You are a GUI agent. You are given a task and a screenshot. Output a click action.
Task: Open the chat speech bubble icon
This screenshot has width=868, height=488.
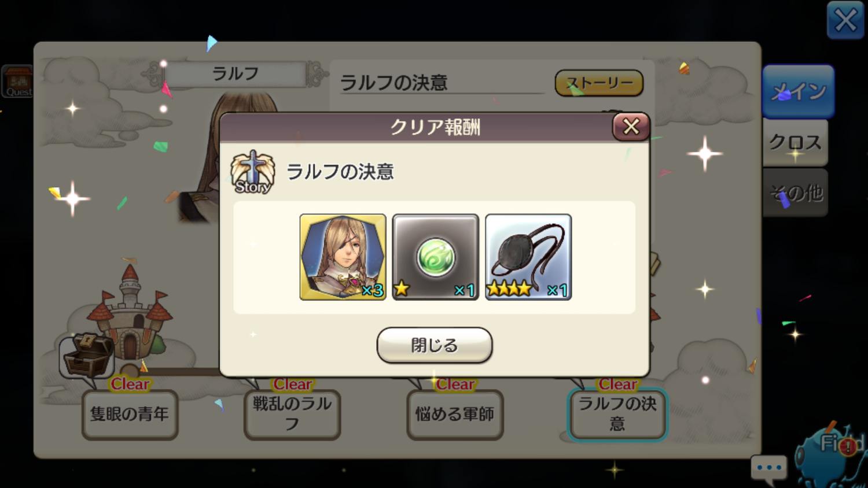pyautogui.click(x=769, y=469)
